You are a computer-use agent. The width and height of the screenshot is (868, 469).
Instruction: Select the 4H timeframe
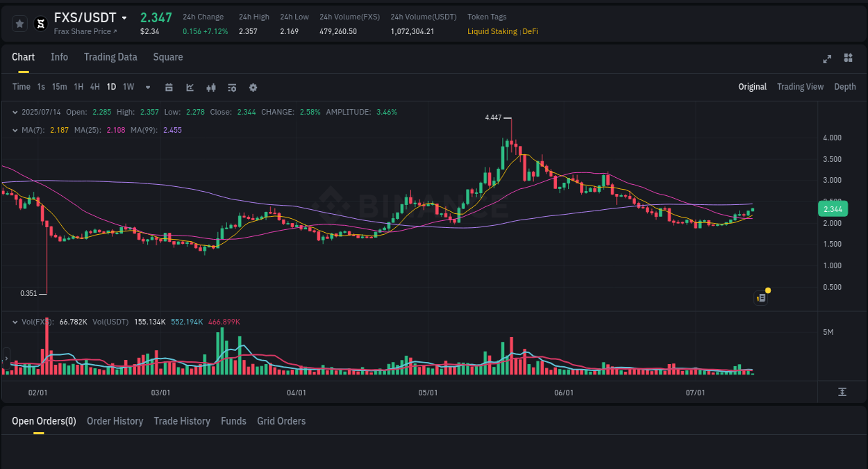(94, 87)
